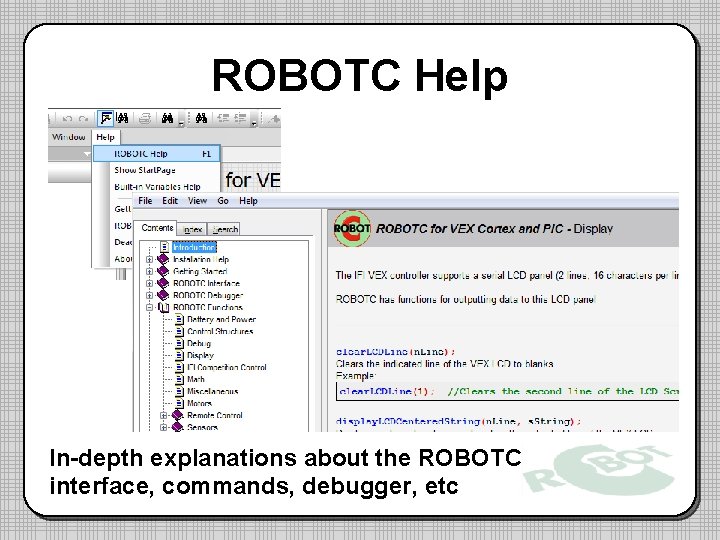The height and width of the screenshot is (540, 720).
Task: Open toolbar options arrow after indent icons
Action: point(254,122)
